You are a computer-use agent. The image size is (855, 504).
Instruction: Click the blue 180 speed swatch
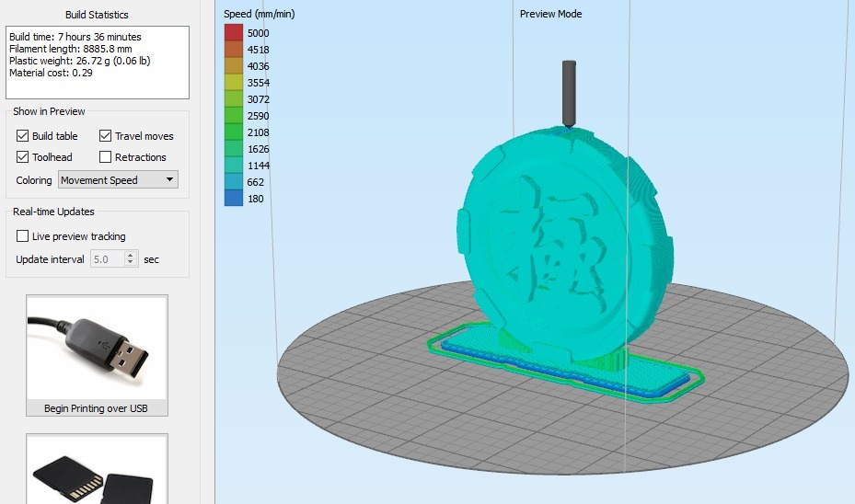click(234, 198)
